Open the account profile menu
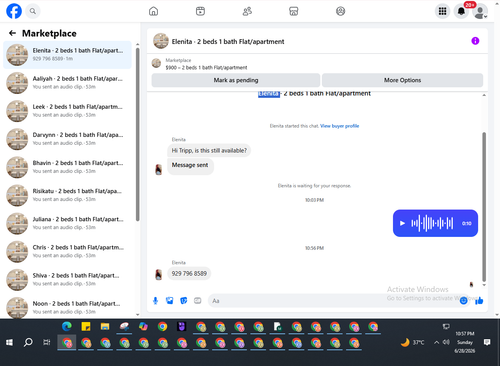This screenshot has height=366, width=500. pyautogui.click(x=480, y=11)
